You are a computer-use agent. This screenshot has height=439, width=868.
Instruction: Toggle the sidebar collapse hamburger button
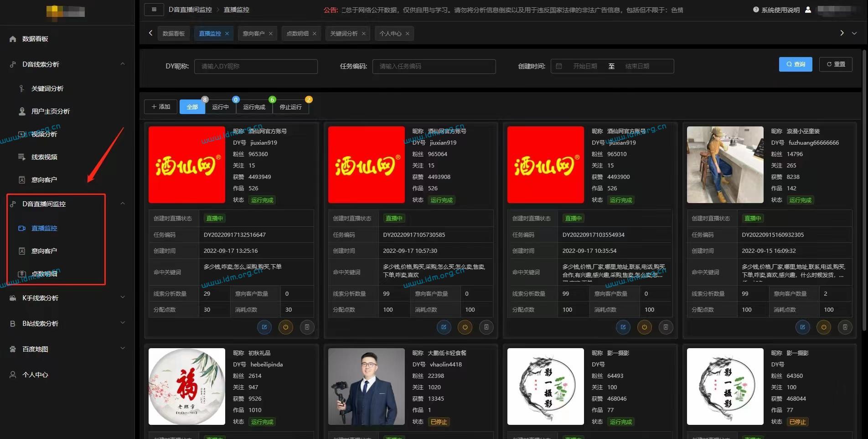(x=154, y=10)
